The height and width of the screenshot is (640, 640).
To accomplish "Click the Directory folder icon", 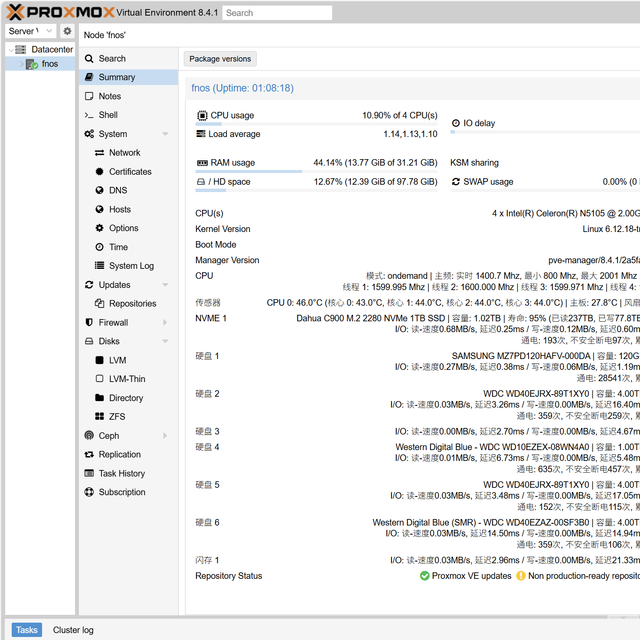I will [x=99, y=398].
